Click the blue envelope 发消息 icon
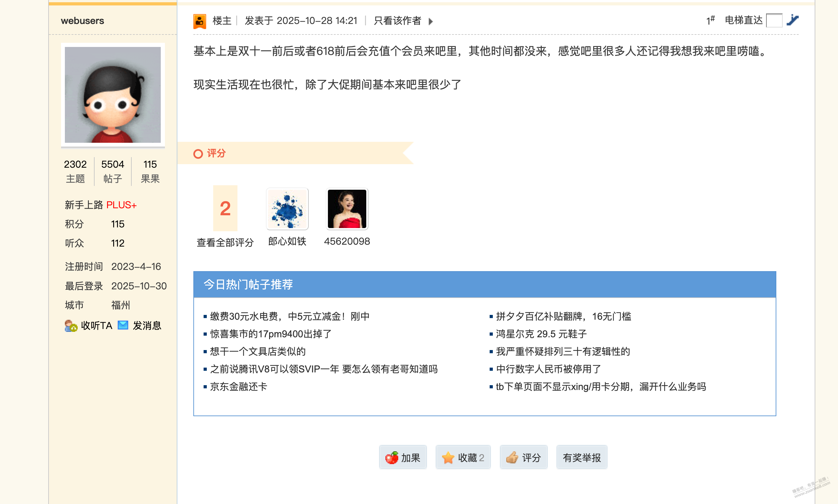This screenshot has width=838, height=504. [123, 325]
